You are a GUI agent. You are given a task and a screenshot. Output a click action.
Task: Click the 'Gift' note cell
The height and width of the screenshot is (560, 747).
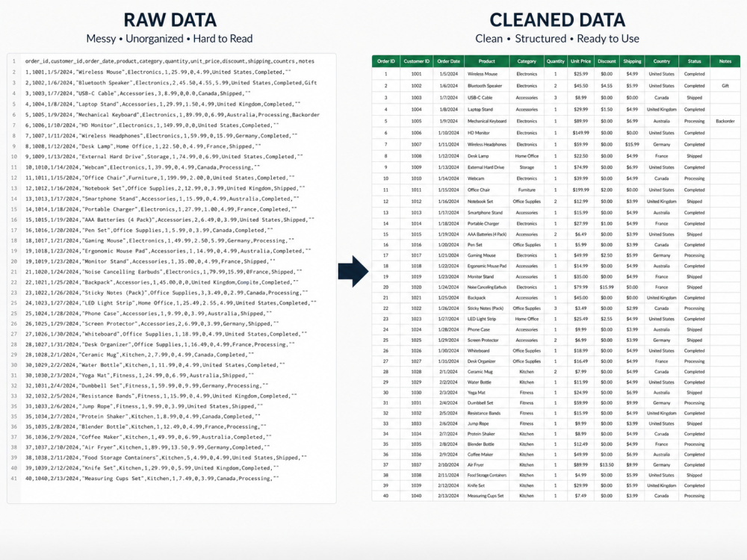(x=725, y=86)
